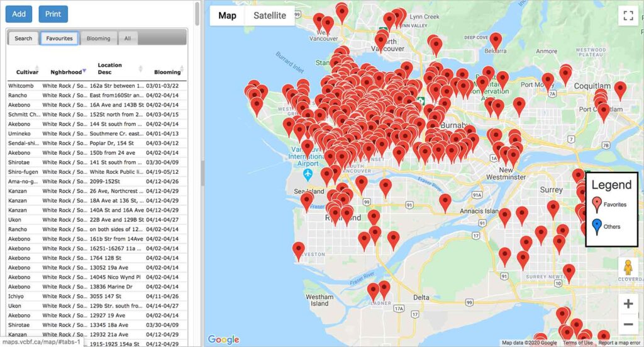The height and width of the screenshot is (347, 644).
Task: Click the Print button
Action: pyautogui.click(x=53, y=14)
